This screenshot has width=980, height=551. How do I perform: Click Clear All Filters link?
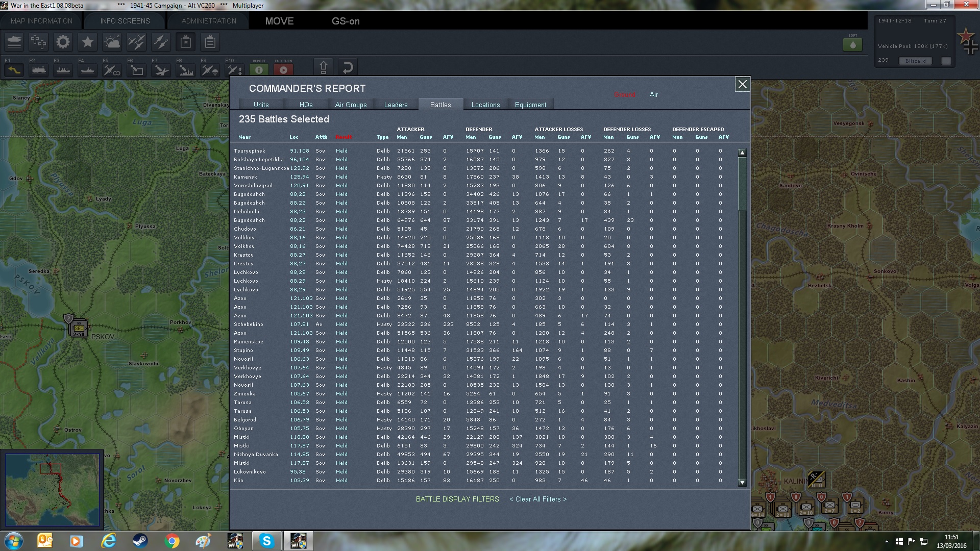point(538,499)
